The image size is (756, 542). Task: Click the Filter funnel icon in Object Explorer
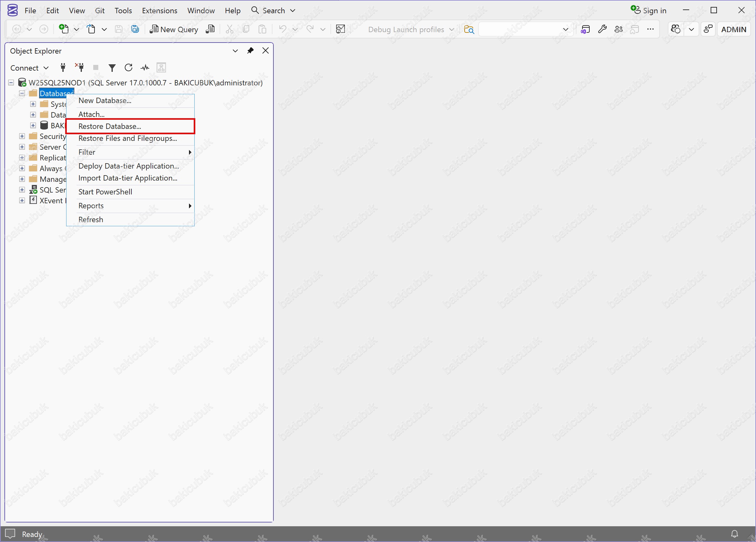click(x=112, y=68)
